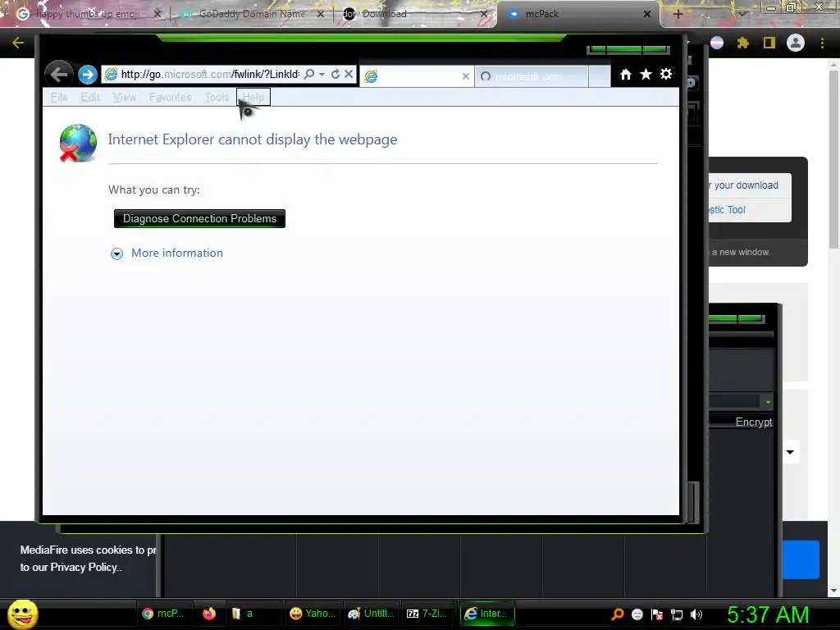
Task: Open mcP... Chrome taskbar button
Action: [x=163, y=614]
